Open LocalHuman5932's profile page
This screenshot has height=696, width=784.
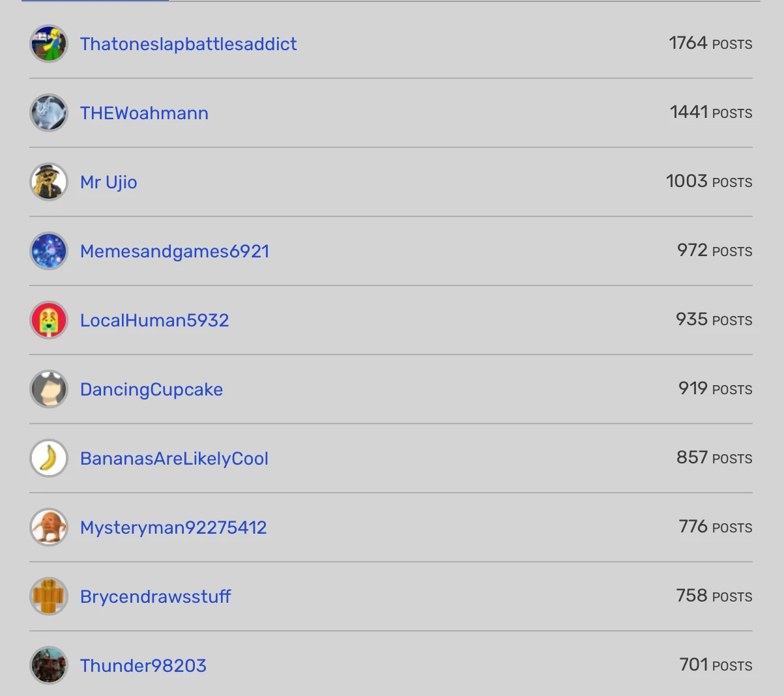154,319
